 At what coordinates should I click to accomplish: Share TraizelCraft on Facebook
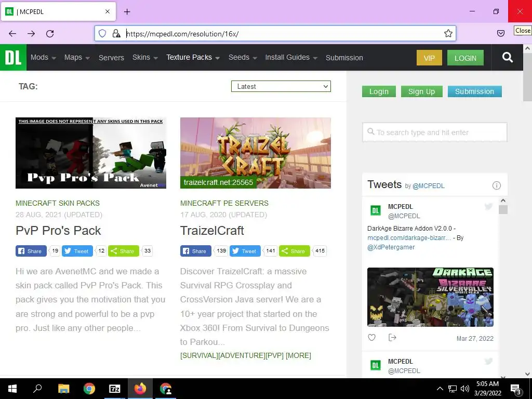point(196,251)
